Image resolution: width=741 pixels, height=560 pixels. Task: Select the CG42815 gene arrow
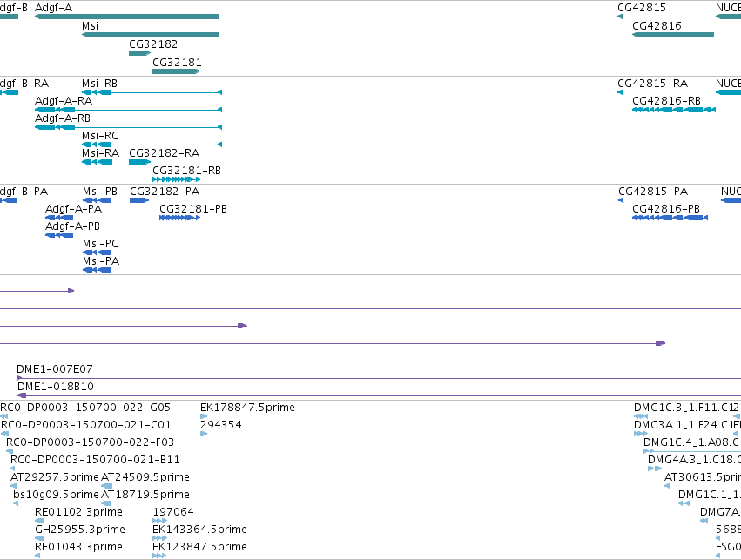621,17
